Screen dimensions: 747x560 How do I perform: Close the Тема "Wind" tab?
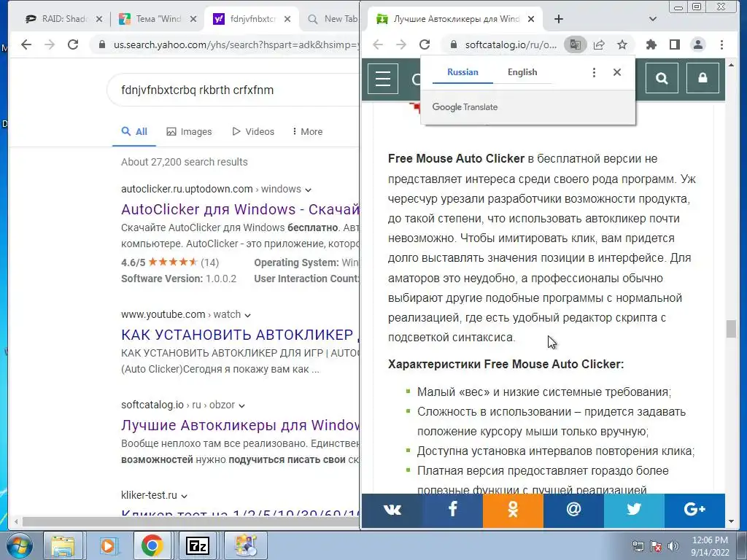(x=193, y=19)
